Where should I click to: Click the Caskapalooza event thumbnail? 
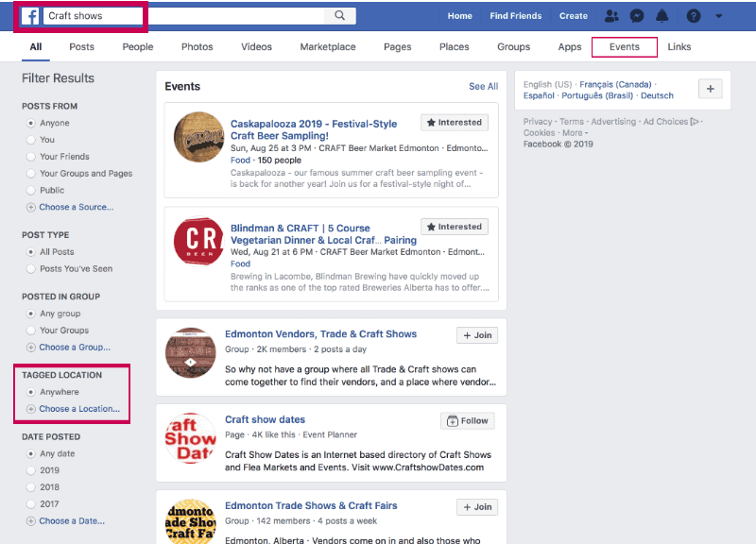click(x=198, y=137)
